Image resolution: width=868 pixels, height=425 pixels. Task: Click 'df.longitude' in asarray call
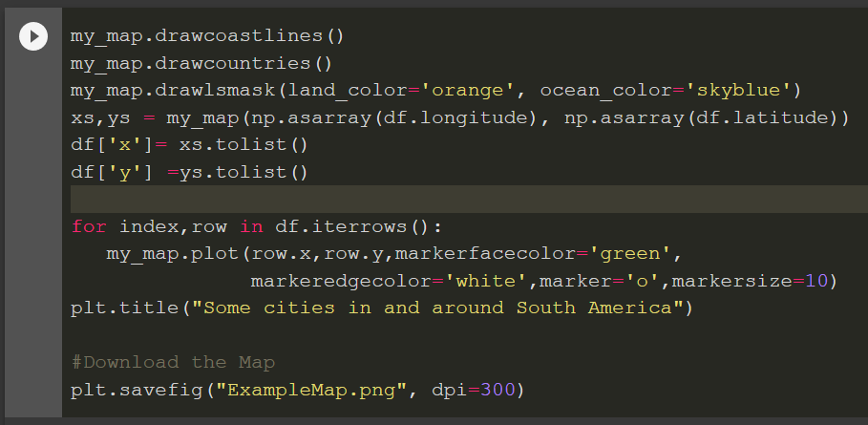(455, 117)
